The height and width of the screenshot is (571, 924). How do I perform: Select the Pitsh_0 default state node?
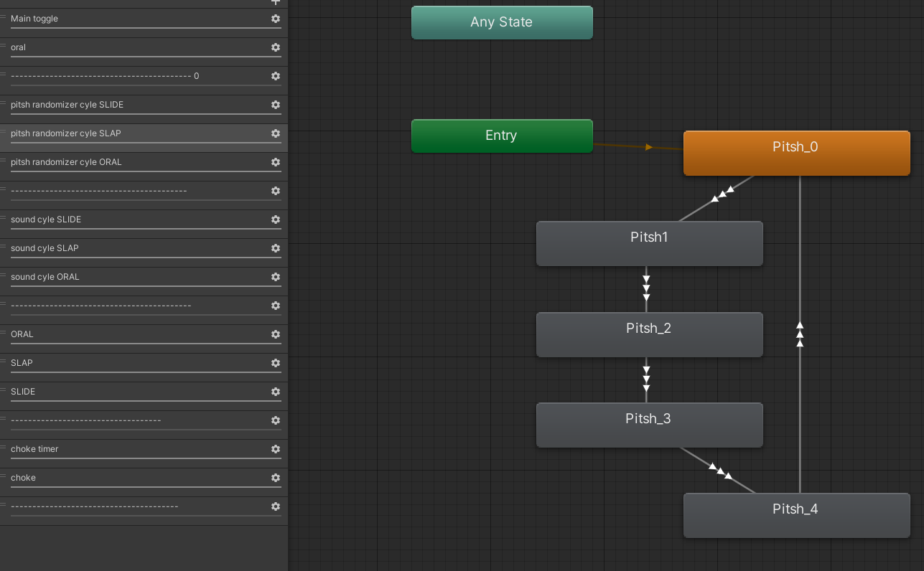tap(796, 153)
